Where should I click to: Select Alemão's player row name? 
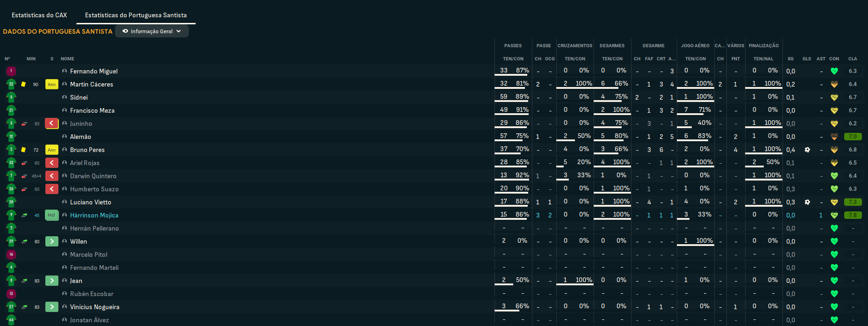80,137
